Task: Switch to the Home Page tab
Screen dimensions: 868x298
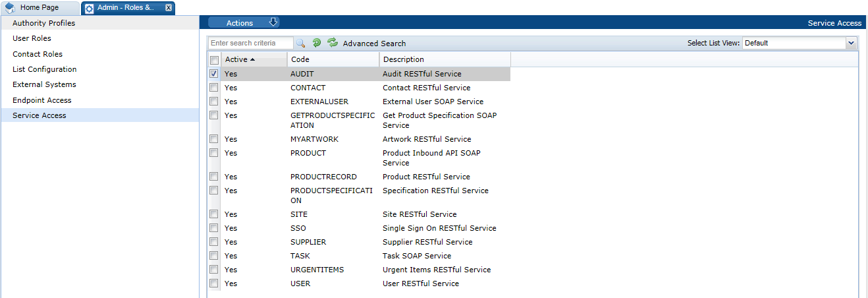Action: (x=40, y=8)
